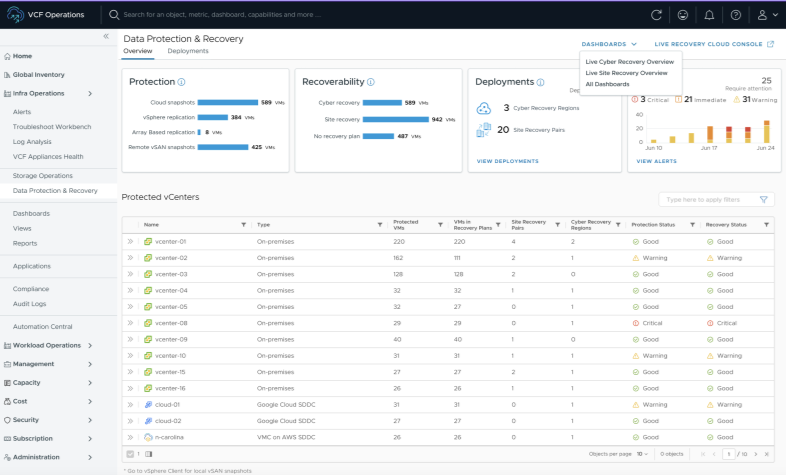This screenshot has height=475, width=786.
Task: Click the Site recovery progress bar
Action: pos(396,119)
